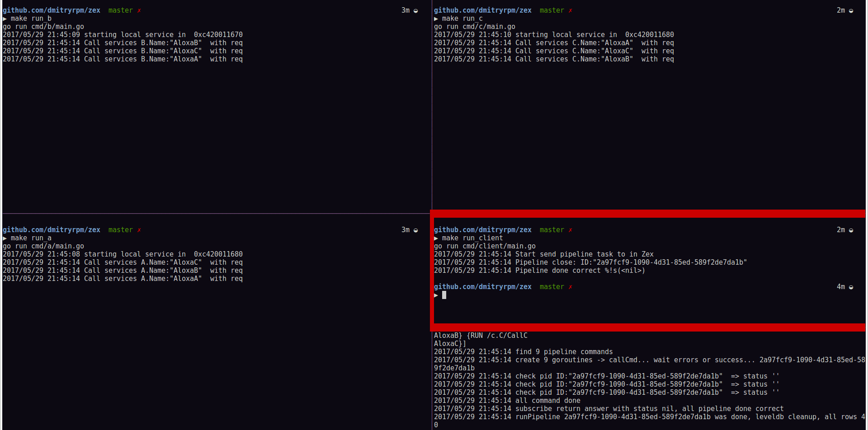Click red dirty-branch x in run_c pane prompt
This screenshot has width=868, height=430.
571,10
